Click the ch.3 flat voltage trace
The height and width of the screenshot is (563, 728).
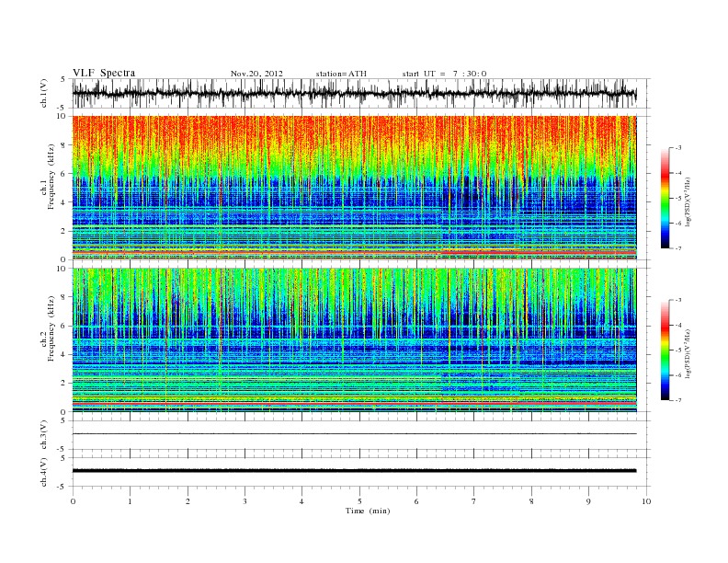(x=354, y=434)
